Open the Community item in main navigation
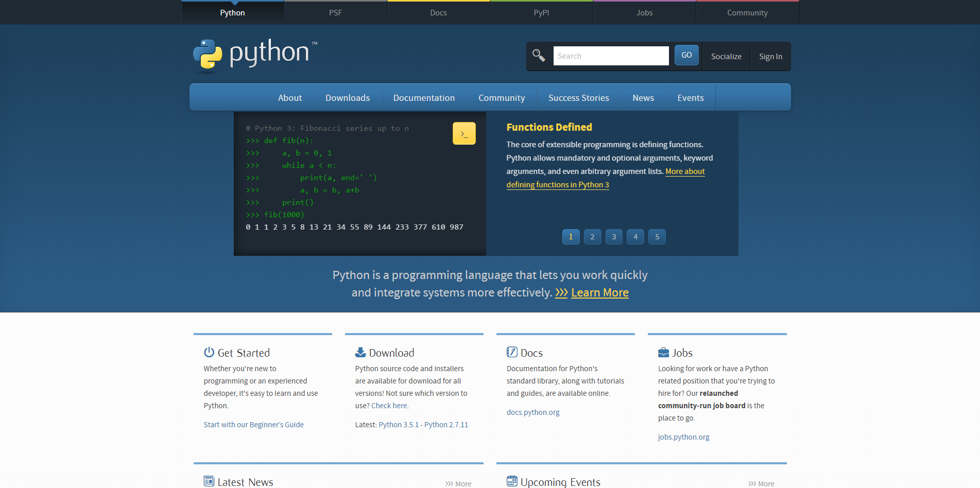The height and width of the screenshot is (488, 980). click(502, 98)
